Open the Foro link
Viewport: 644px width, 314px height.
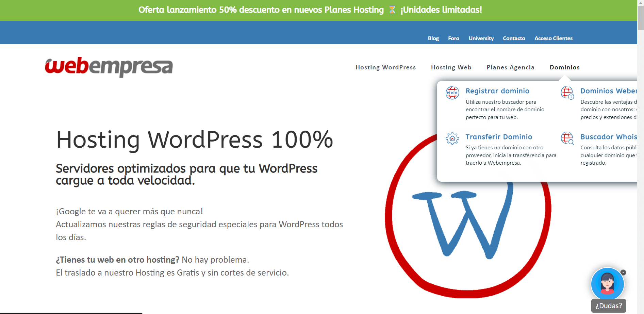tap(453, 38)
